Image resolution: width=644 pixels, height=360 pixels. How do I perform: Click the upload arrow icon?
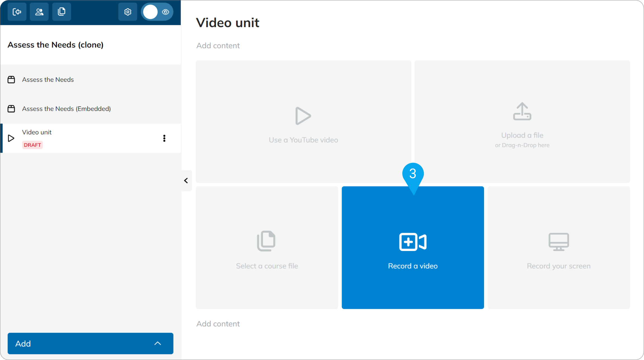522,111
